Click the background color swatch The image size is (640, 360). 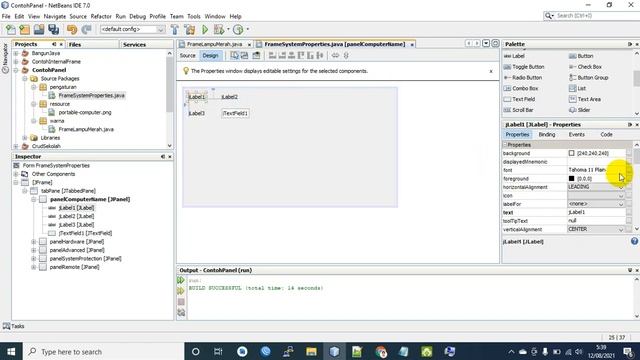571,153
